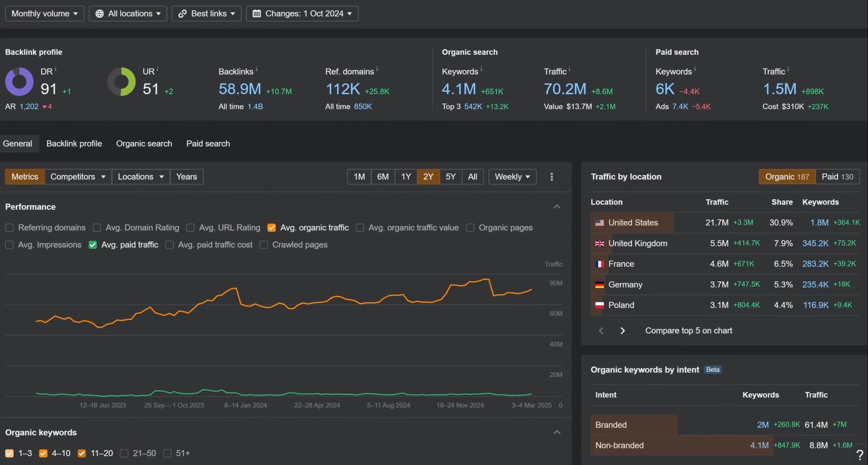Switch to the Organic search tab

pyautogui.click(x=144, y=144)
